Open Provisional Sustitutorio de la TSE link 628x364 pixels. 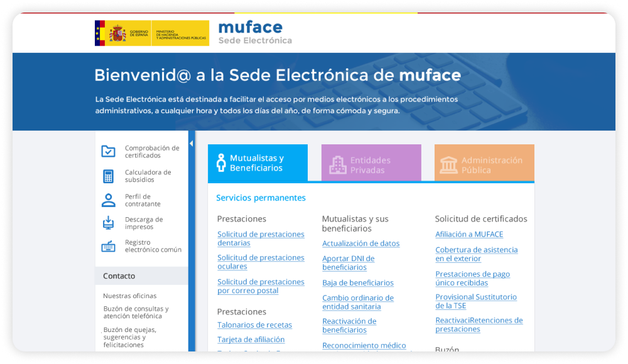476,301
